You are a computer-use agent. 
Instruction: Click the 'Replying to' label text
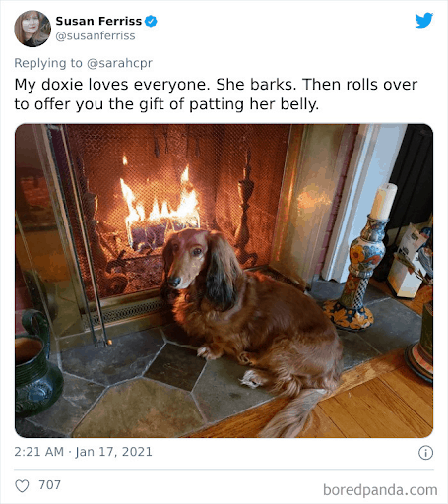(48, 63)
